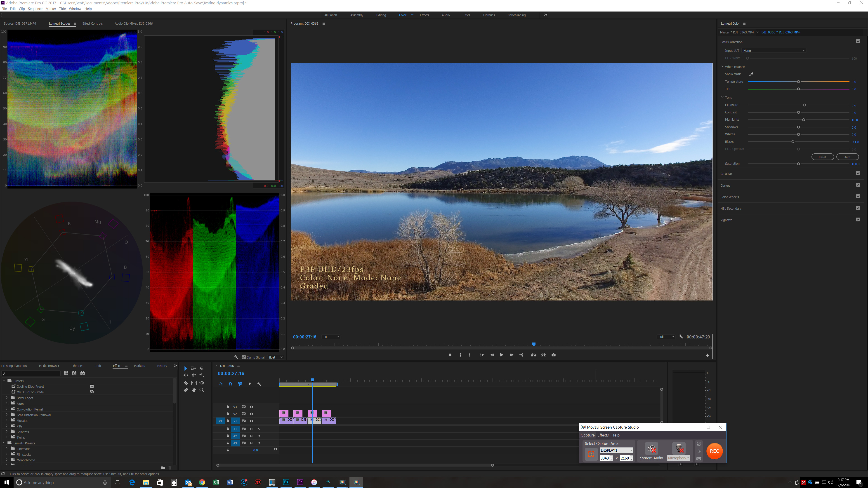Screen dimensions: 868x488
Task: Hide the V3 track output eye
Action: [x=251, y=407]
